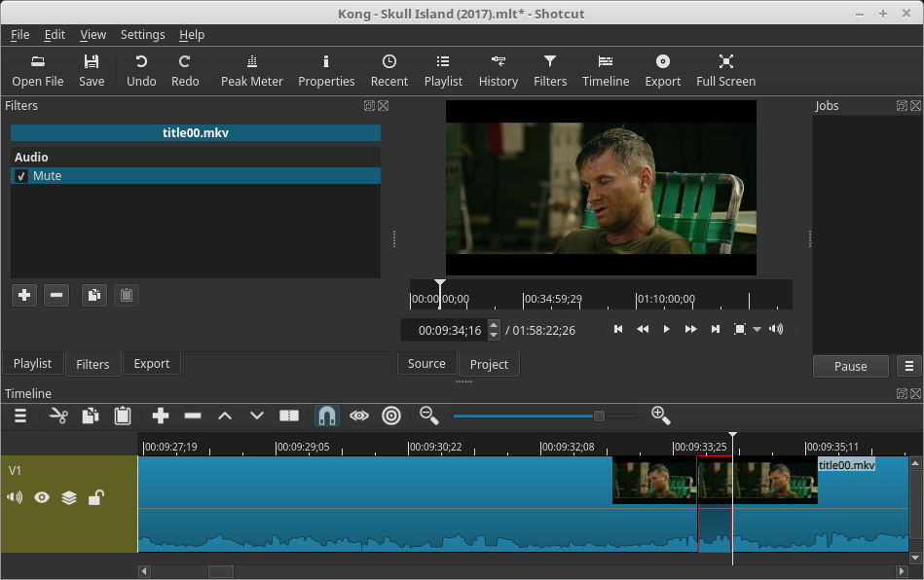924x580 pixels.
Task: Add a filter with the plus button
Action: tap(24, 295)
